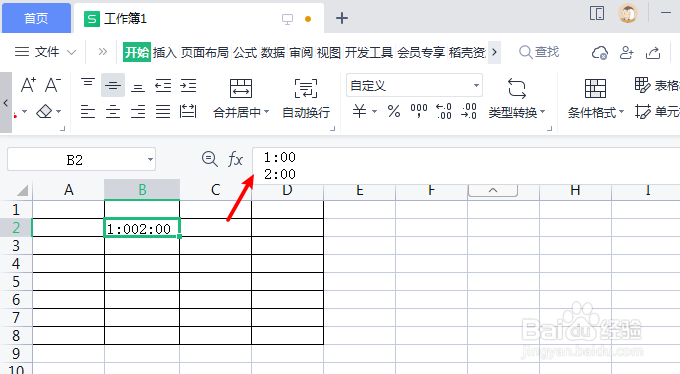Click the screen display icon on 工作簿1 tab
This screenshot has width=680, height=374.
(287, 19)
